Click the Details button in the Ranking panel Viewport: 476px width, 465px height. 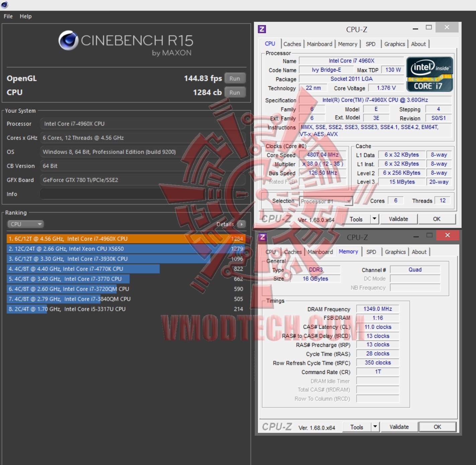tap(225, 224)
